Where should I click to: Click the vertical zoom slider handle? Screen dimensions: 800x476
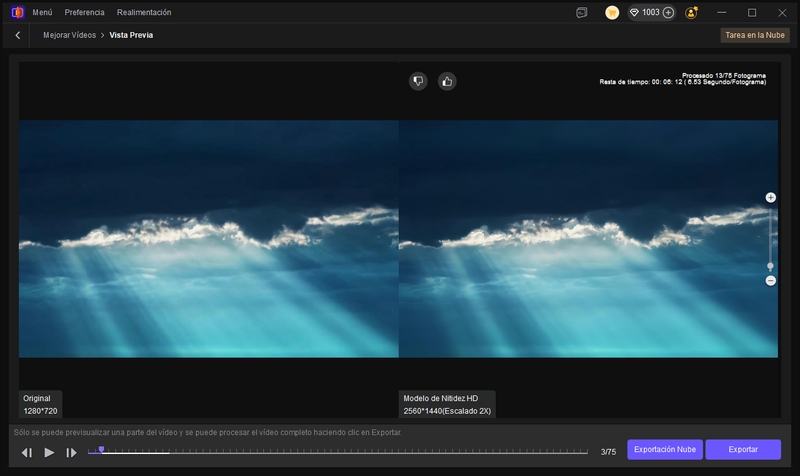coord(770,266)
